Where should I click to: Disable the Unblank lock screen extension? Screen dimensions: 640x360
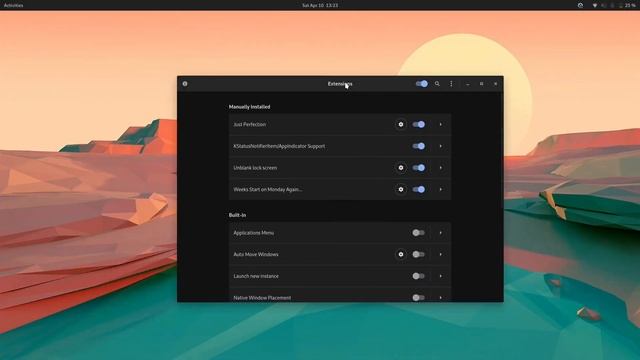pyautogui.click(x=419, y=168)
